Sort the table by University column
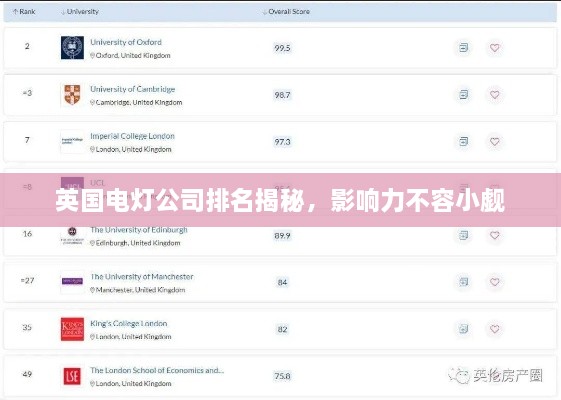Image resolution: width=561 pixels, height=400 pixels. tap(80, 11)
